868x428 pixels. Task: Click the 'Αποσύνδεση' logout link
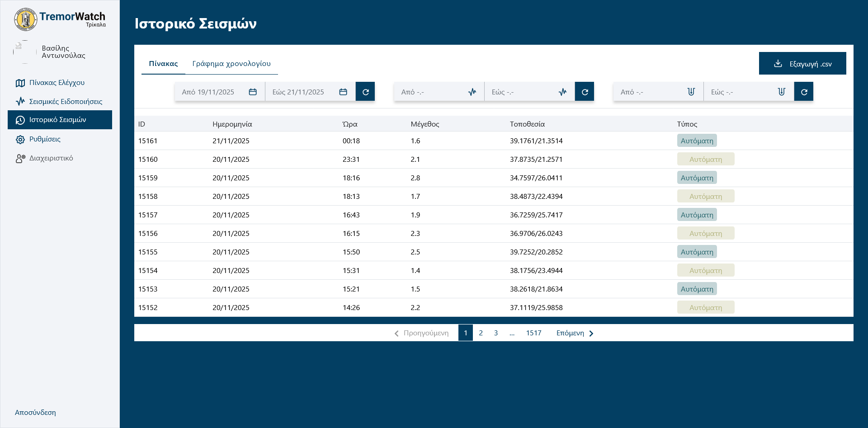[35, 413]
